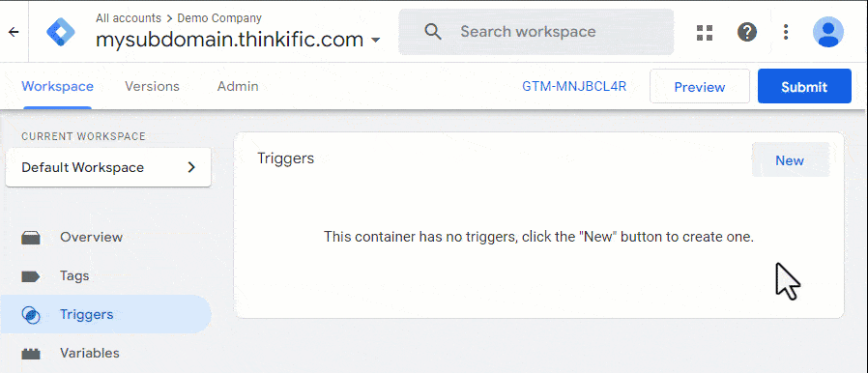
Task: Click the Triggers circle icon in sidebar
Action: pyautogui.click(x=30, y=315)
